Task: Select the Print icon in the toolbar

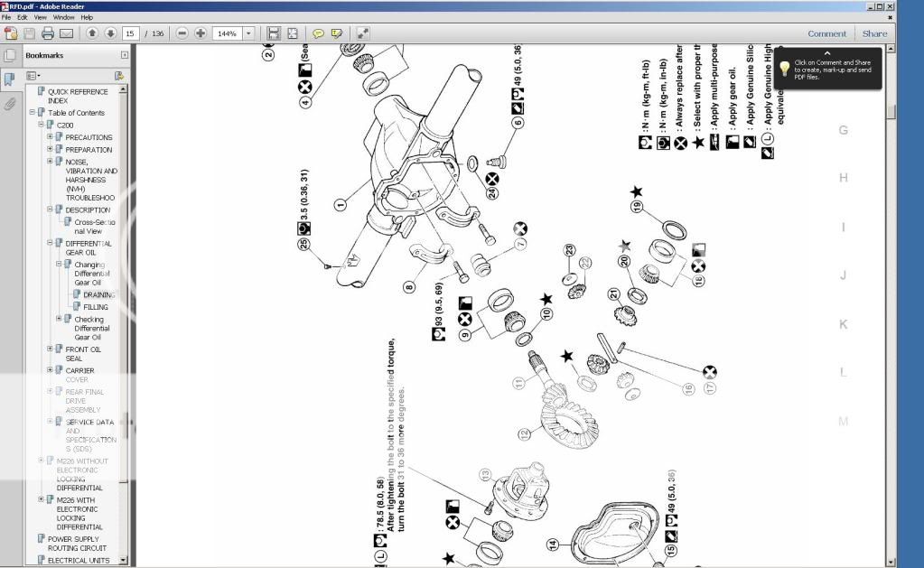Action: click(47, 33)
